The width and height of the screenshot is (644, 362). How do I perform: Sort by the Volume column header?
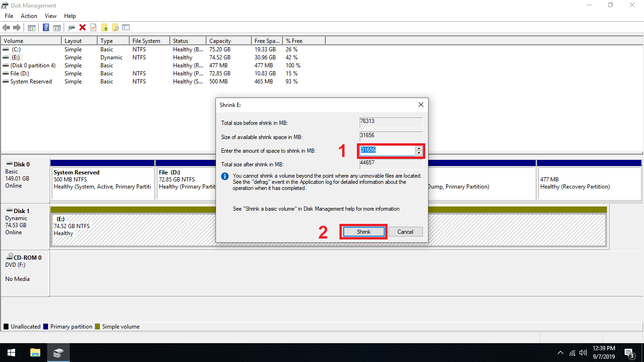31,41
